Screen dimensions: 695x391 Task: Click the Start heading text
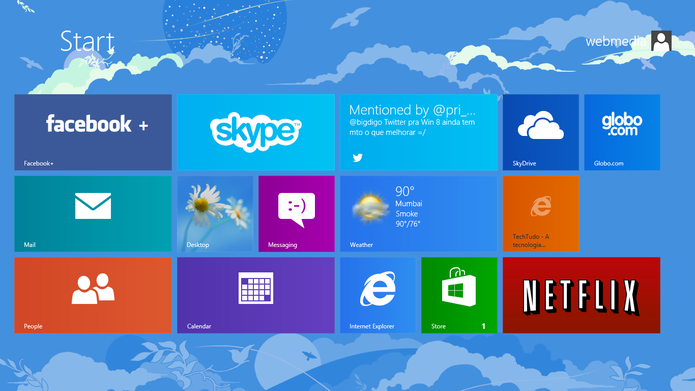(87, 41)
